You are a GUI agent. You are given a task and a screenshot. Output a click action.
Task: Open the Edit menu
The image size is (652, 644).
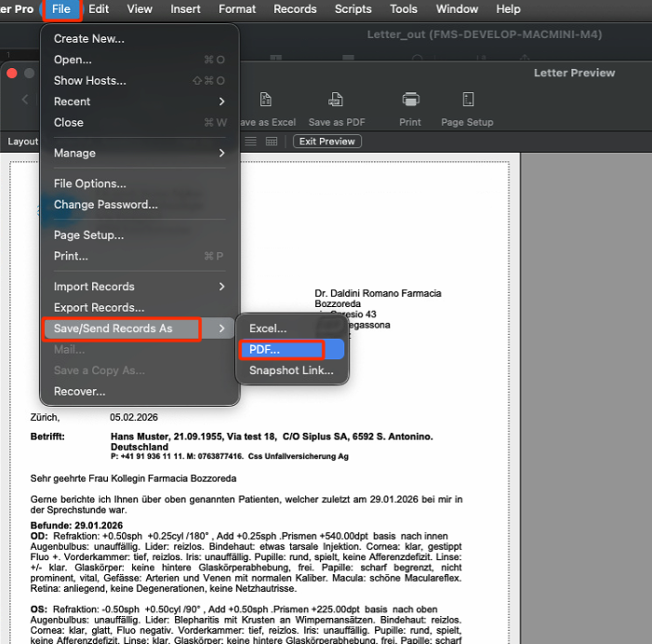coord(99,8)
